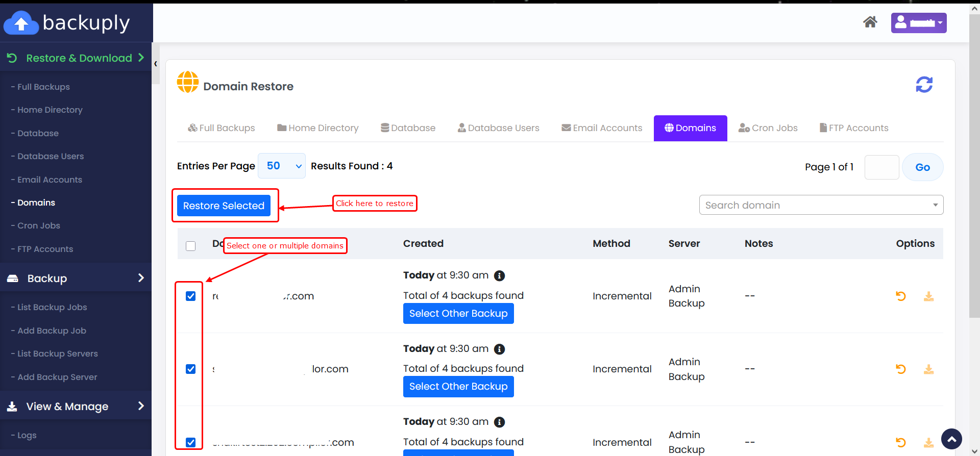980x456 pixels.
Task: Open the Search domain dropdown
Action: 821,205
